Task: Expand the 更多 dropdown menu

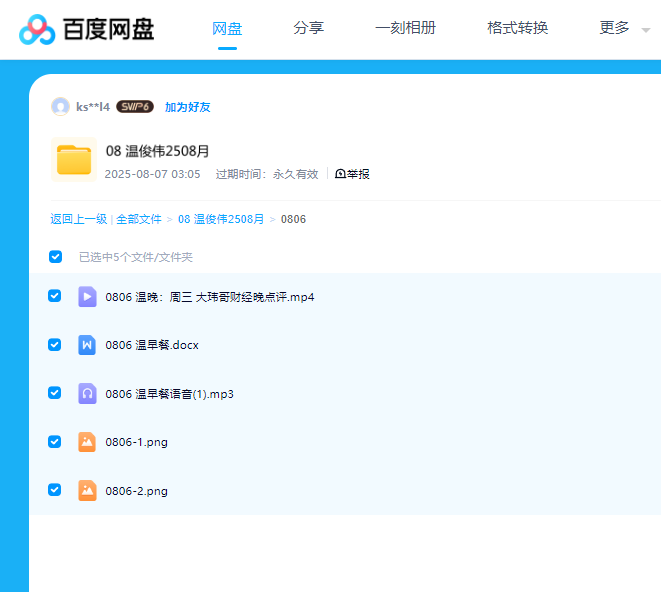Action: pyautogui.click(x=623, y=29)
